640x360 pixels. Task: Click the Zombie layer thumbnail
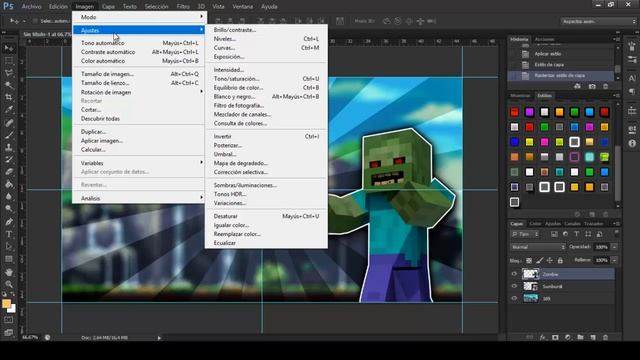pos(531,274)
